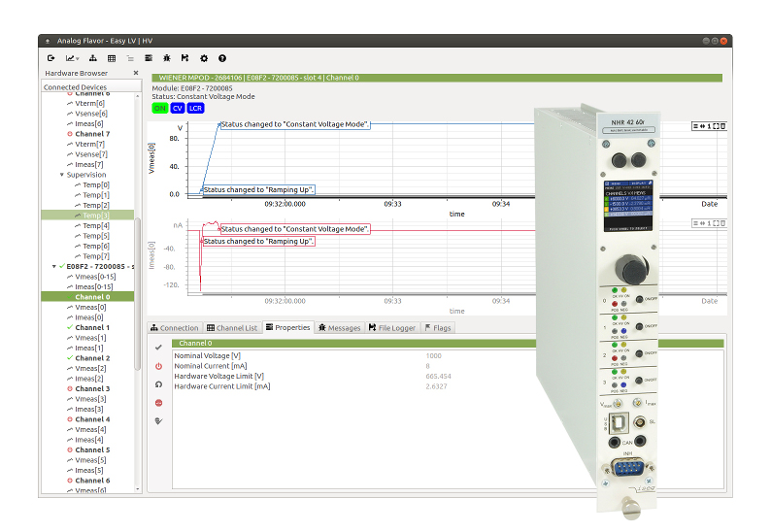The width and height of the screenshot is (771, 532).
Task: Click the greyed tree indent toolbar icon
Action: (130, 58)
